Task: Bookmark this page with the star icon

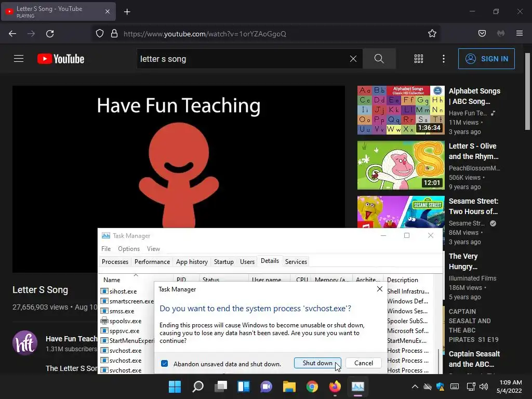Action: [x=432, y=34]
